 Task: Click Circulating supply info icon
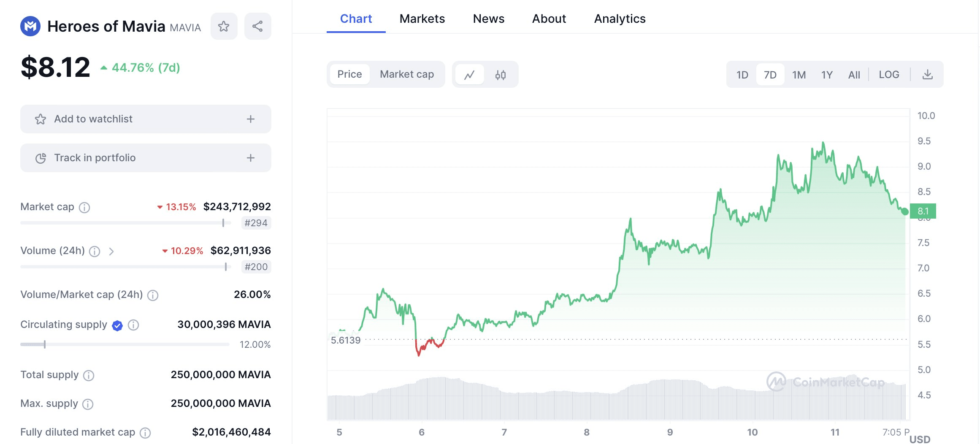coord(133,325)
